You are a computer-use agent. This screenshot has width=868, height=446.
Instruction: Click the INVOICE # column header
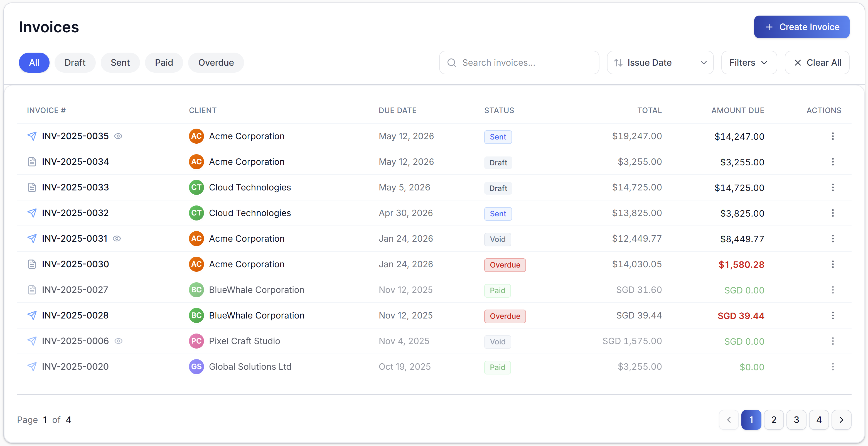click(46, 111)
